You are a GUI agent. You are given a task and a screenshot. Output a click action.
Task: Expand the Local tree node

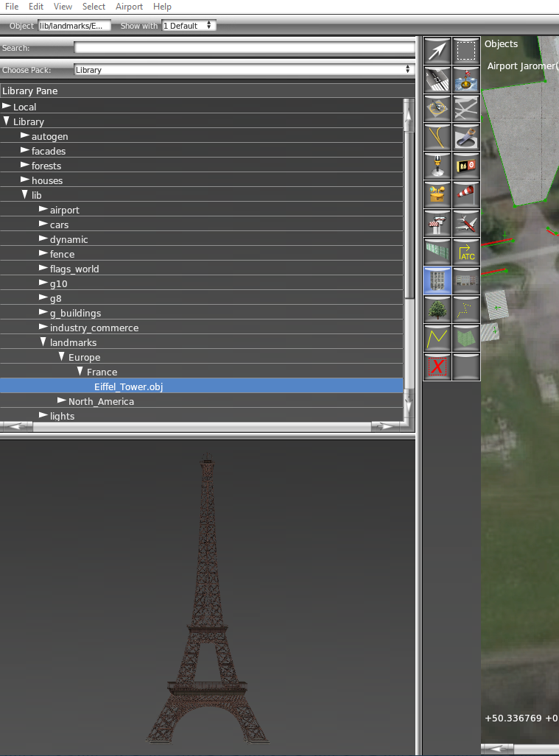tap(7, 106)
